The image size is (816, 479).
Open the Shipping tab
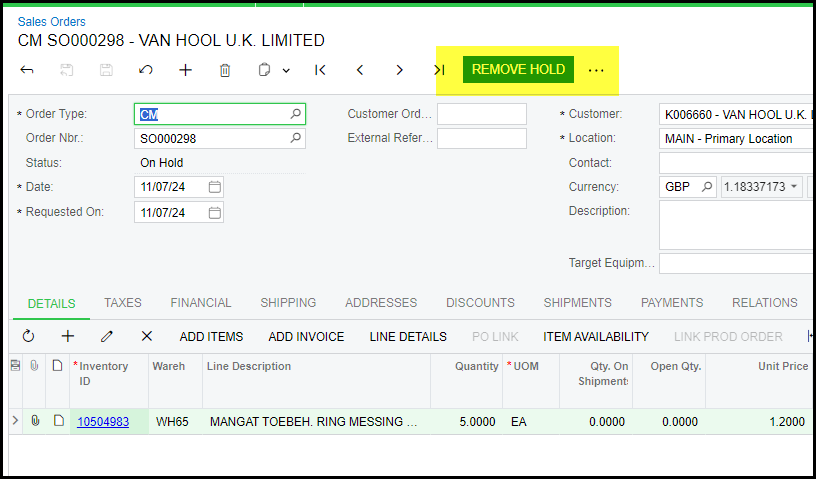[288, 302]
